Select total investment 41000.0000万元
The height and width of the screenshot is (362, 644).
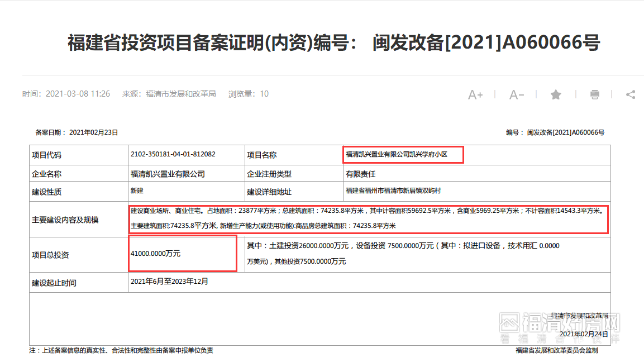(155, 254)
